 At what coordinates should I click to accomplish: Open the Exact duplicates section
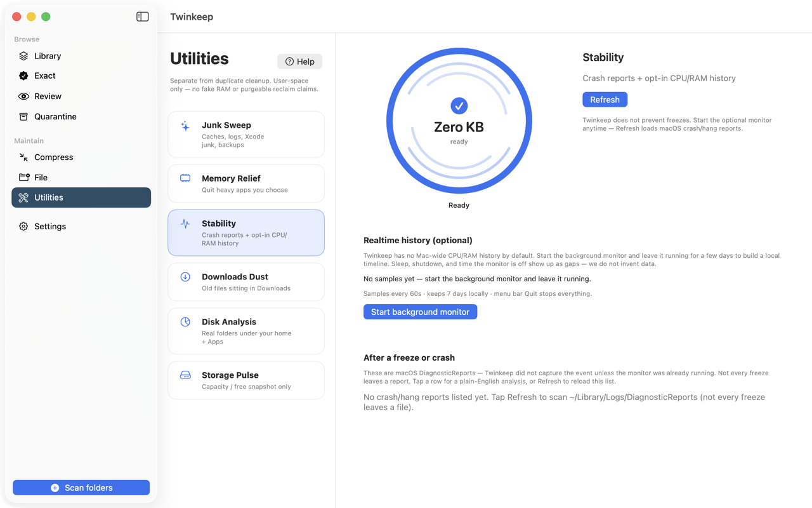point(81,76)
